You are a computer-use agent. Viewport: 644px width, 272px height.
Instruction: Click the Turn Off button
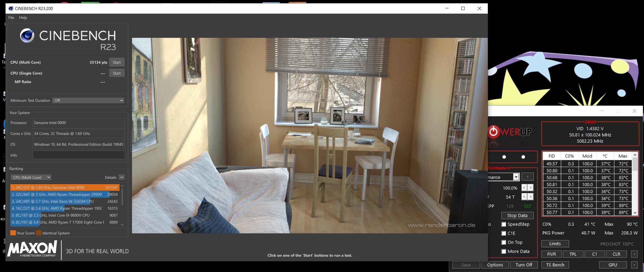click(x=524, y=265)
